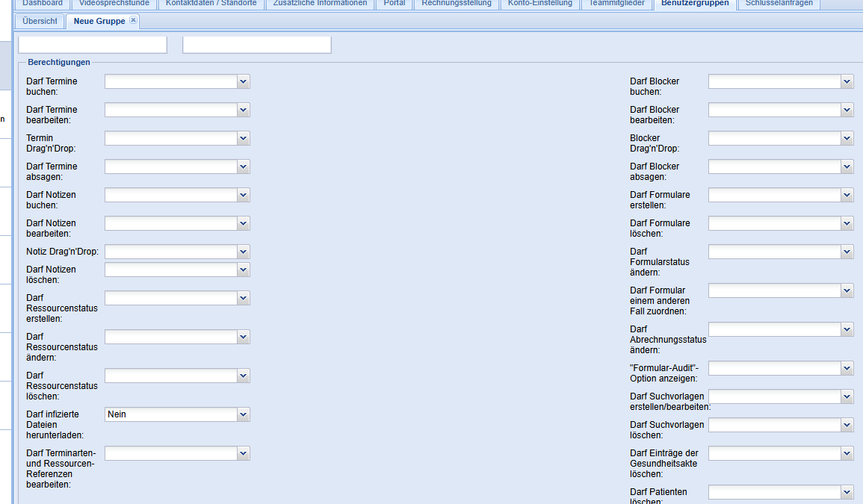863x504 pixels.
Task: Open the Darf Formulare erstellen dropdown
Action: 847,195
